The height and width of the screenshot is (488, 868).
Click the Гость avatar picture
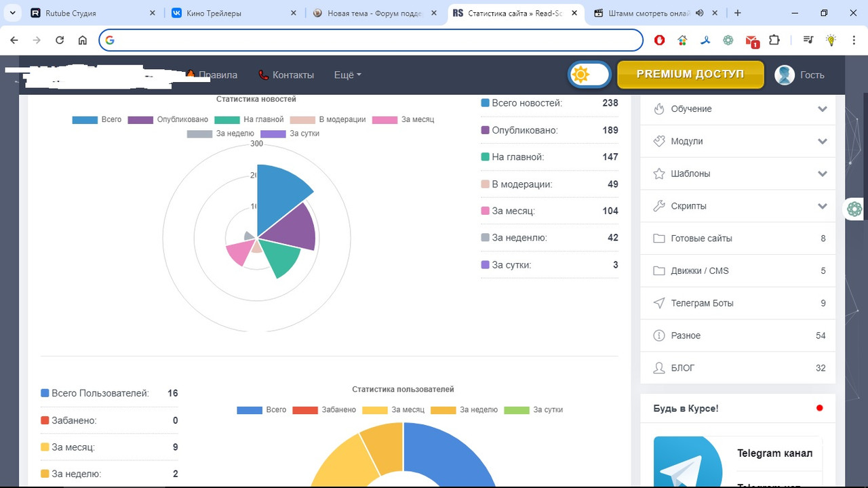[x=785, y=75]
